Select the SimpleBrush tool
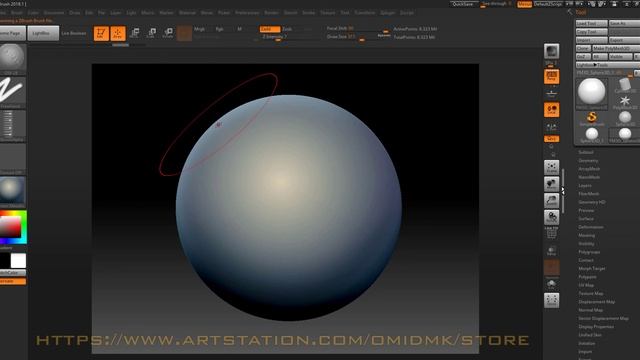Viewport: 640px width, 360px height. [591, 118]
